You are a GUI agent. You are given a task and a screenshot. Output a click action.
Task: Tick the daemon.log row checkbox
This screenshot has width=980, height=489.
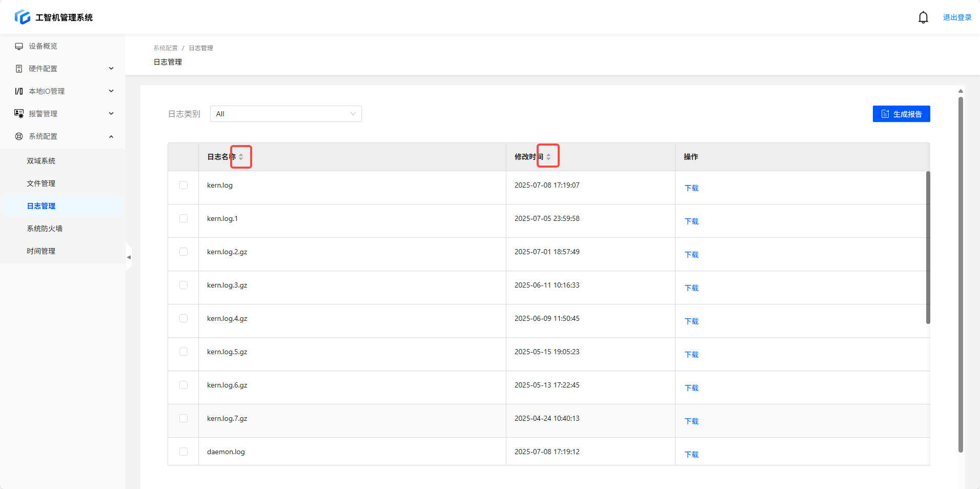[183, 452]
